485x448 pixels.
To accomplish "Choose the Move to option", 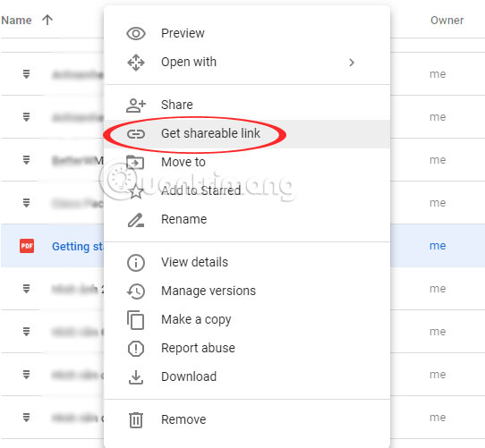I will (x=247, y=162).
